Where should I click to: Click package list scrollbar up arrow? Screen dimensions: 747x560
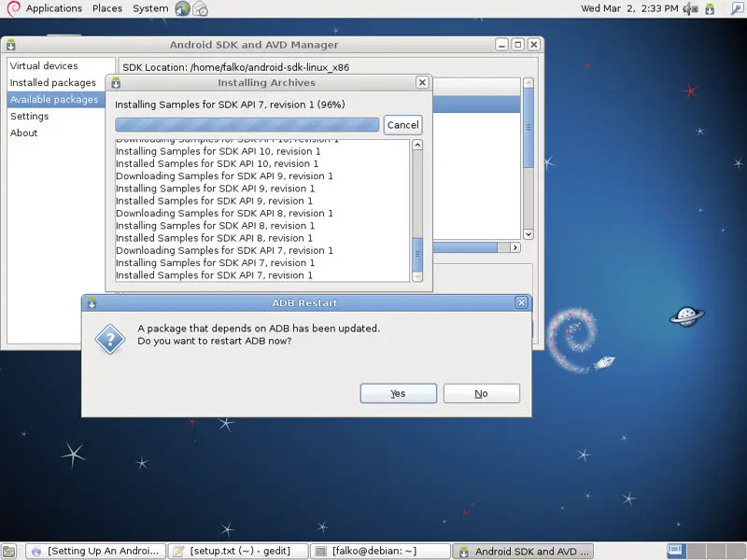[x=528, y=83]
